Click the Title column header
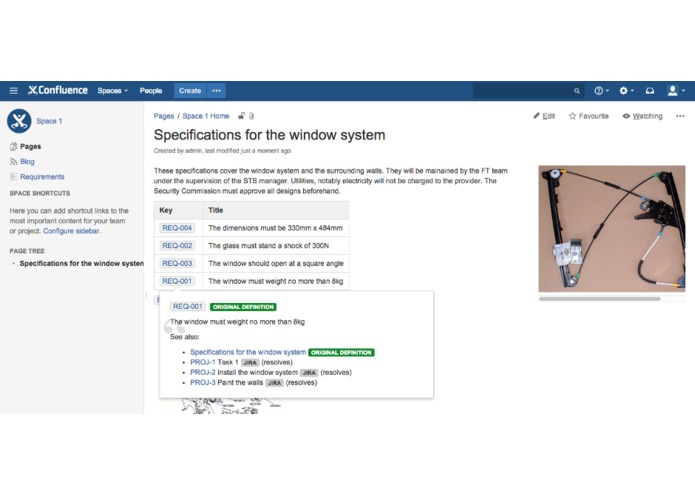Screen dimensions: 695x494 276,210
